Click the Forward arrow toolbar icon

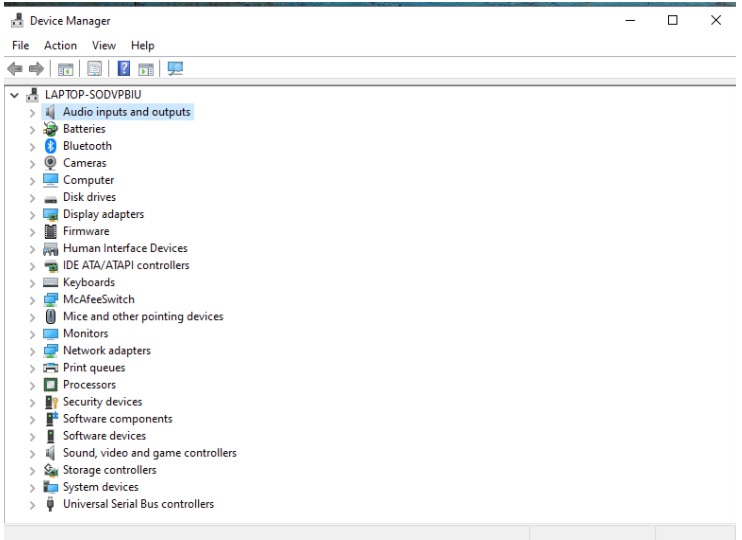tap(36, 69)
